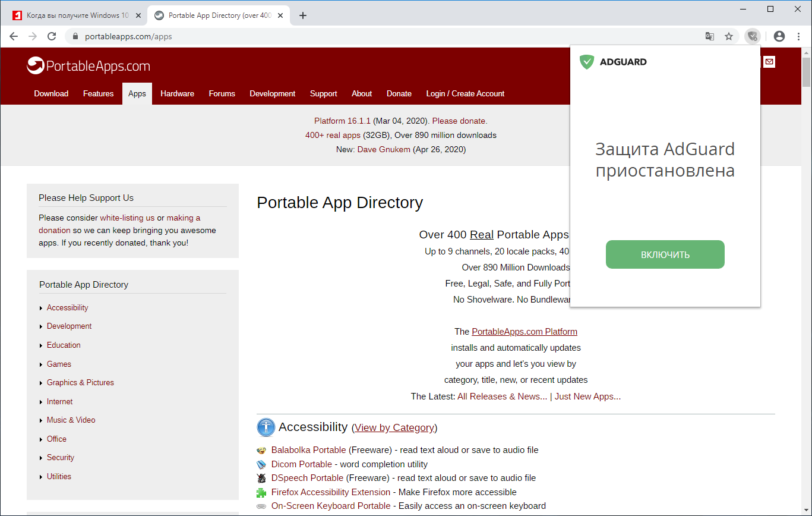812x516 pixels.
Task: Open the Platform 16.1.1 link
Action: (x=342, y=121)
